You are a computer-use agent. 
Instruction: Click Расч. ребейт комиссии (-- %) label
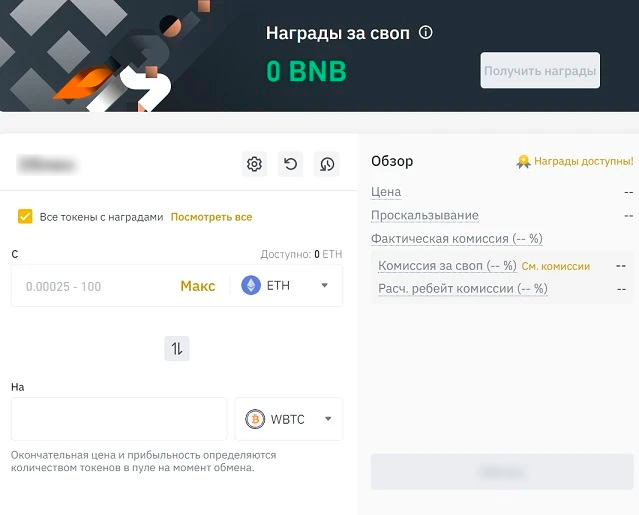[x=463, y=289]
